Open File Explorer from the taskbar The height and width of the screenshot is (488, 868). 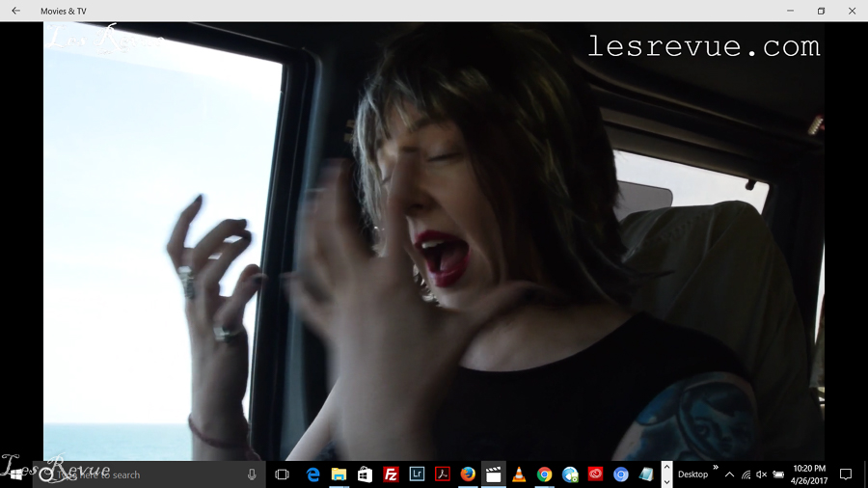click(x=339, y=474)
